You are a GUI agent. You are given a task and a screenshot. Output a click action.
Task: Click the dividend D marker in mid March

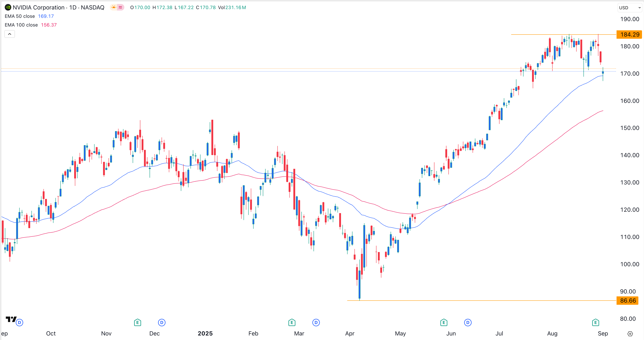(x=316, y=323)
